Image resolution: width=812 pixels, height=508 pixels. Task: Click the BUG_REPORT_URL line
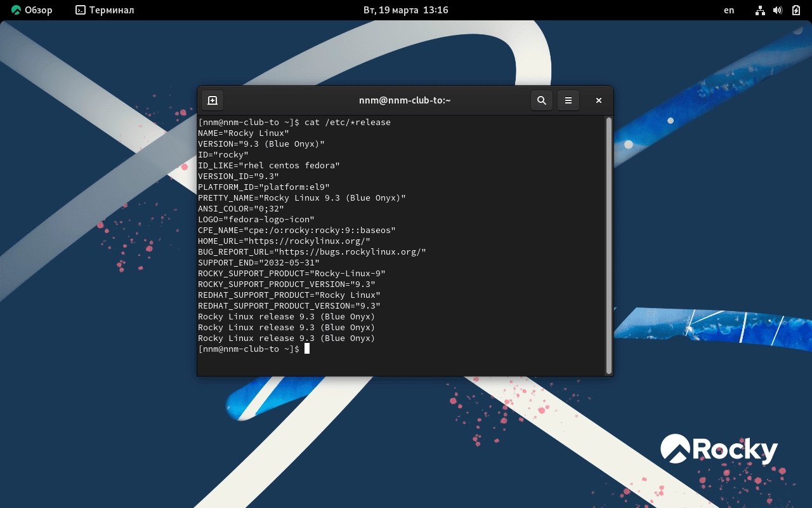click(x=312, y=251)
